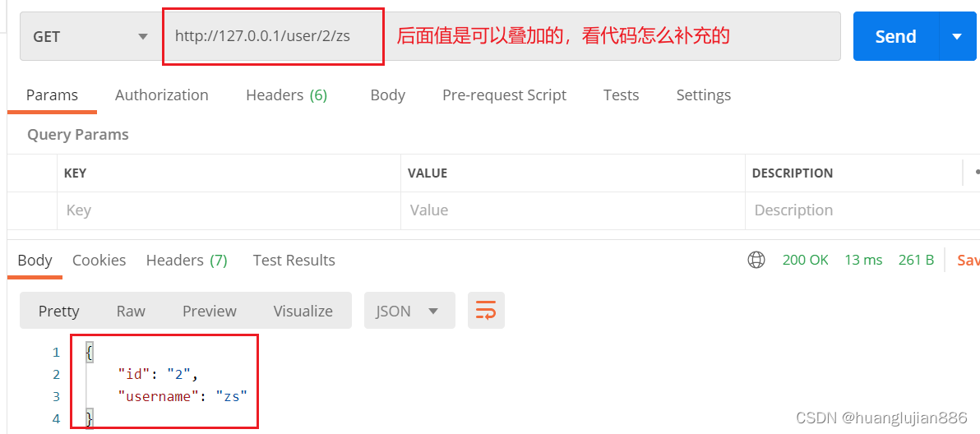980x434 pixels.
Task: Click the 200 OK status
Action: click(805, 260)
